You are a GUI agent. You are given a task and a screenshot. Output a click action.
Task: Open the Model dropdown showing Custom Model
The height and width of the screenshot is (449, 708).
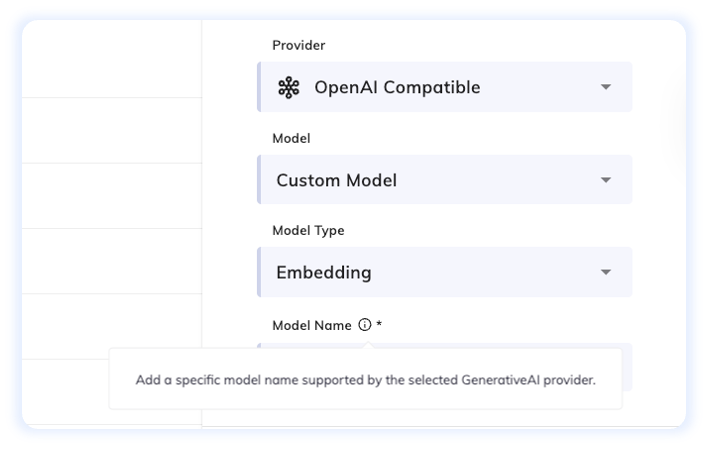(445, 180)
